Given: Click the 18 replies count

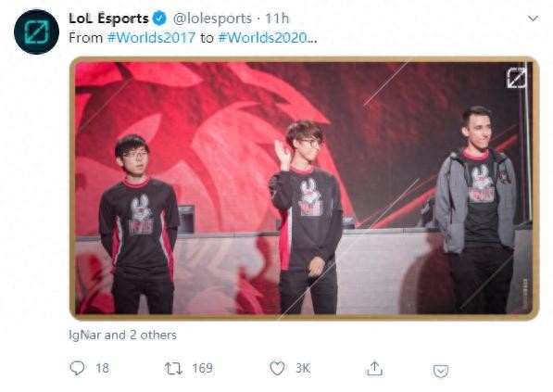Looking at the screenshot, I should [x=102, y=368].
